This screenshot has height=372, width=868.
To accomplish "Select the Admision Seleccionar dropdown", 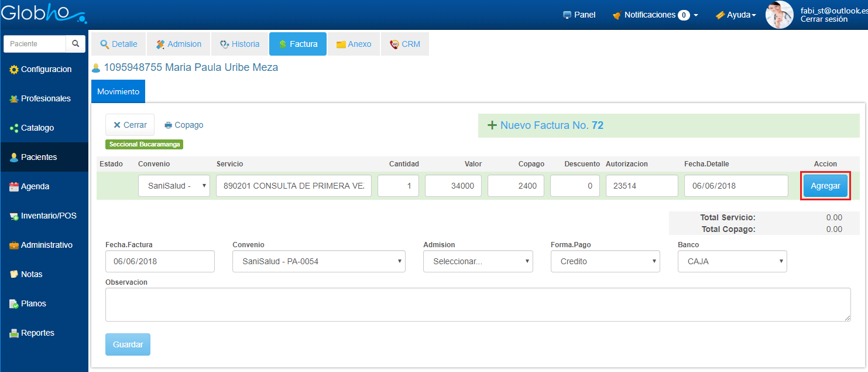I will 478,261.
